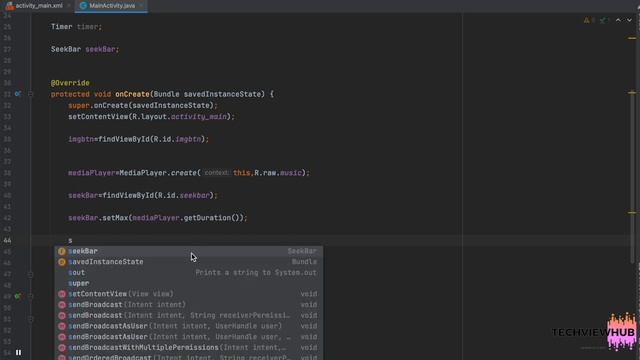
Task: Click the Bundle type label in suggestion list
Action: coord(304,262)
